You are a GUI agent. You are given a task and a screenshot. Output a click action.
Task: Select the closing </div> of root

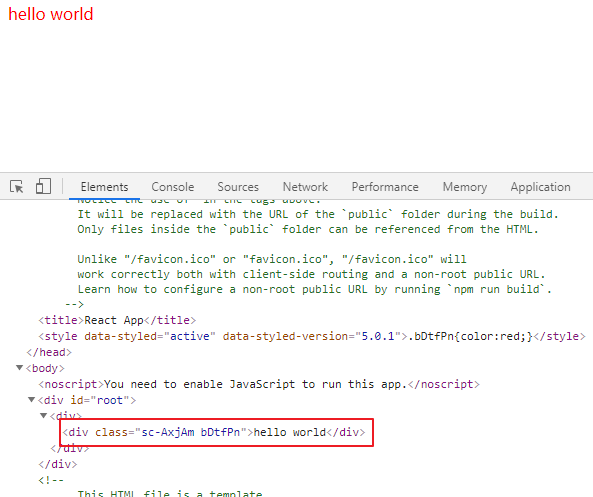[x=57, y=464]
